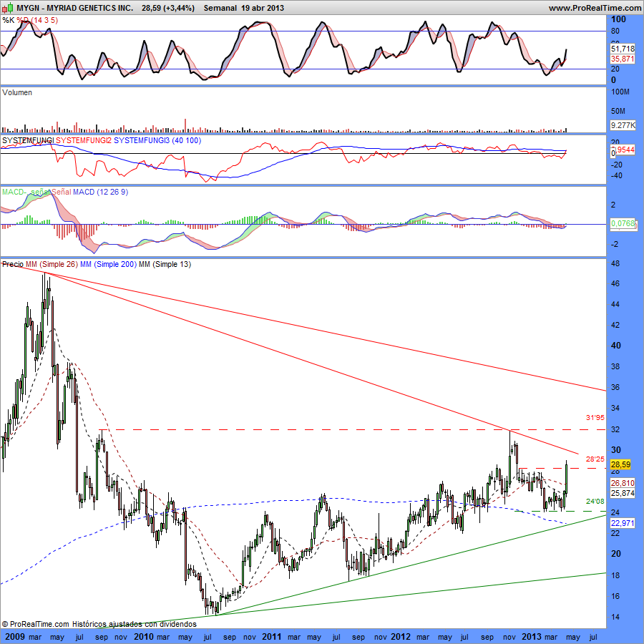Screen dimensions: 644x644
Task: Click the MM (Simple 13) moving average label
Action: tap(165, 264)
